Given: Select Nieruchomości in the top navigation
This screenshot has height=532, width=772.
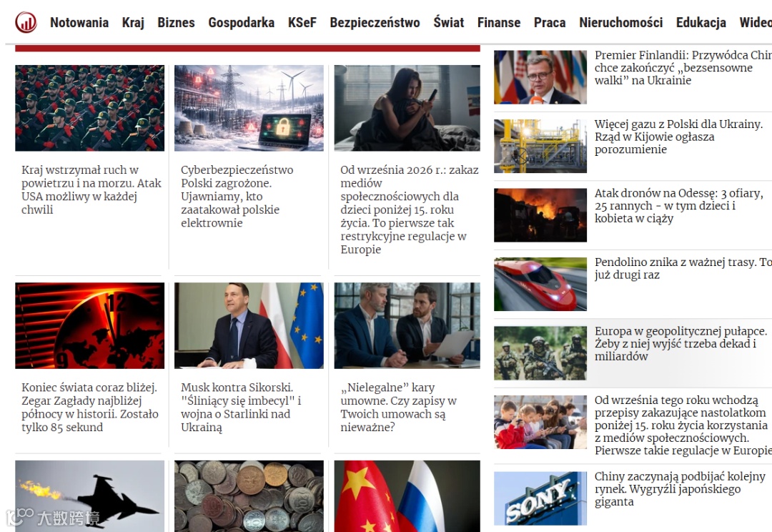Looking at the screenshot, I should [x=621, y=23].
